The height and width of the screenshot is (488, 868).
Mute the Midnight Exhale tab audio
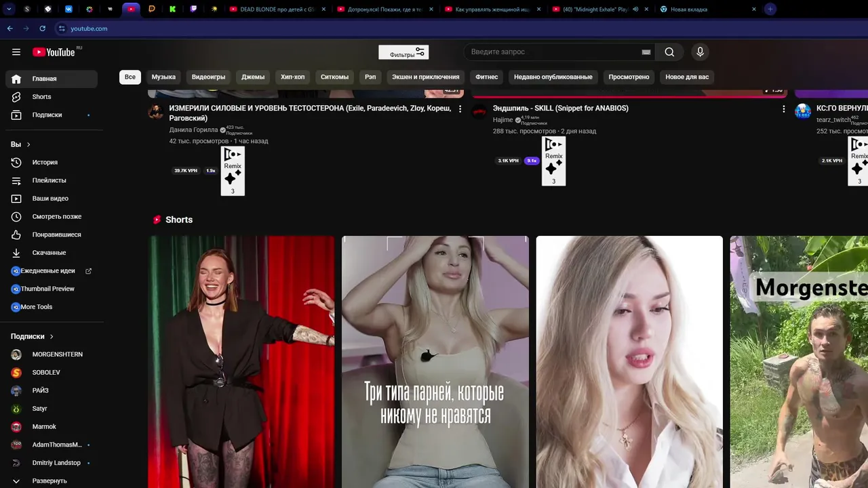click(x=635, y=9)
